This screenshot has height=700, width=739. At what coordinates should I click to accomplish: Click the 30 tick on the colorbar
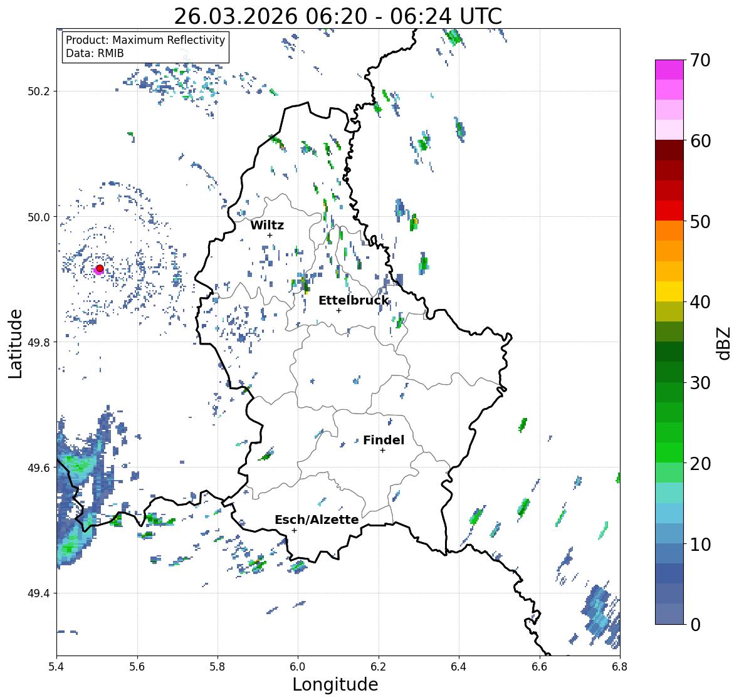tap(700, 382)
